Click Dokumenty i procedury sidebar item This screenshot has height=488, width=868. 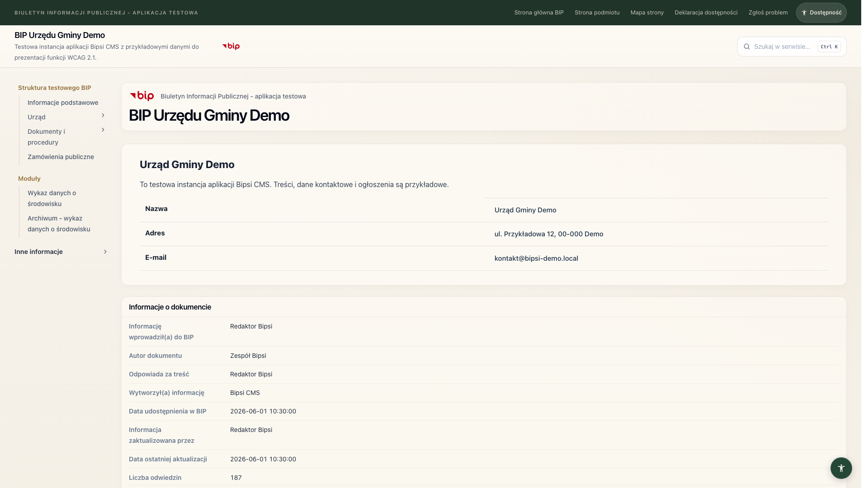click(x=46, y=137)
